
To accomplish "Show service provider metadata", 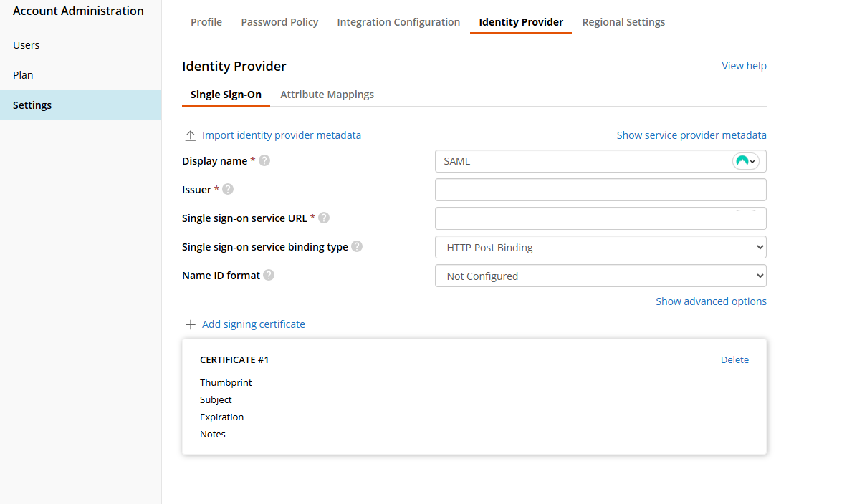I will [x=691, y=135].
